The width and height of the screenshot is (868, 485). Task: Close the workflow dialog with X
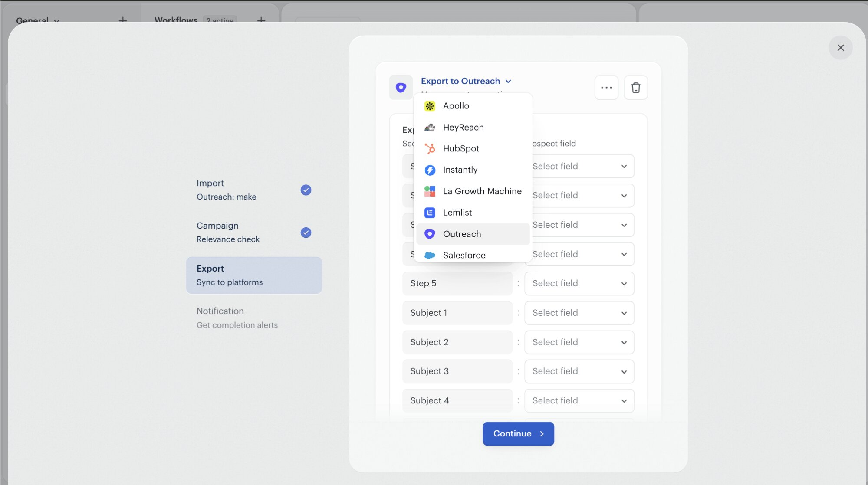coord(841,48)
